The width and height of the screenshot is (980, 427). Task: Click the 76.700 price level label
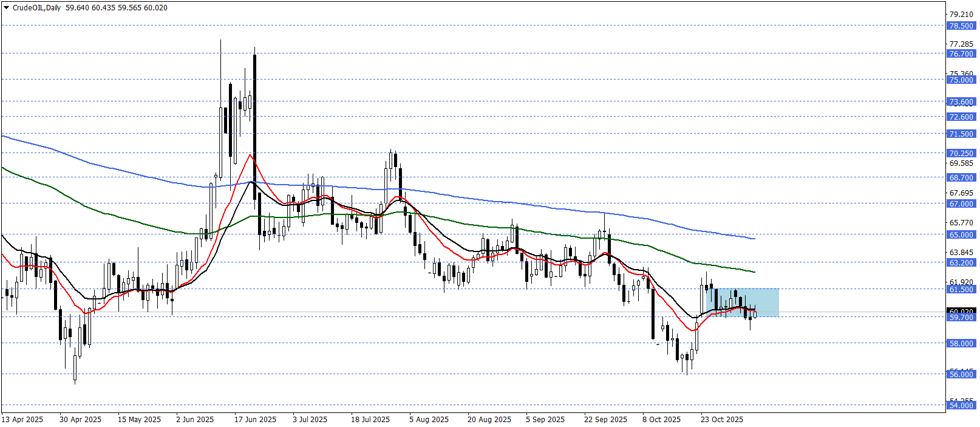[x=961, y=54]
